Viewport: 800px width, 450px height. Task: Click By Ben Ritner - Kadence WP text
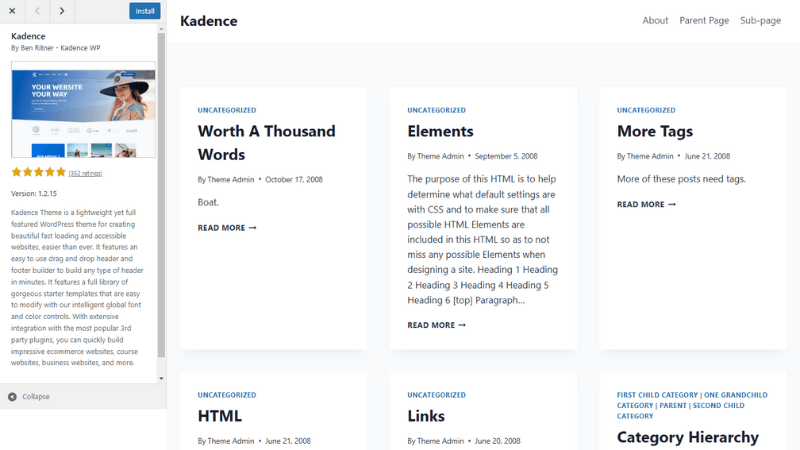pos(56,48)
